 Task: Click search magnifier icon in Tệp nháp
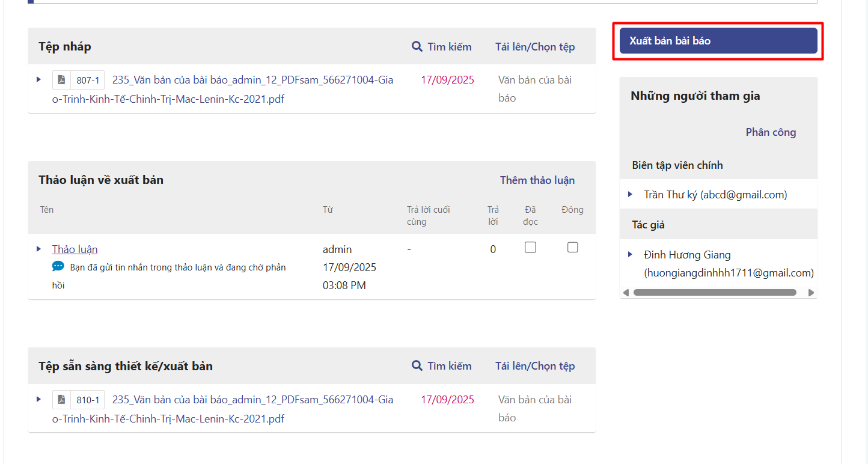tap(417, 46)
